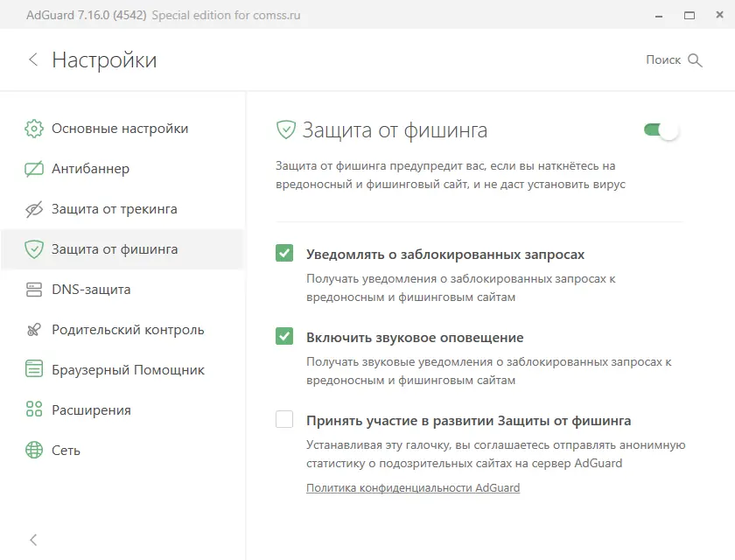Click the Защита от трекинга eye icon
735x560 pixels.
pos(33,208)
